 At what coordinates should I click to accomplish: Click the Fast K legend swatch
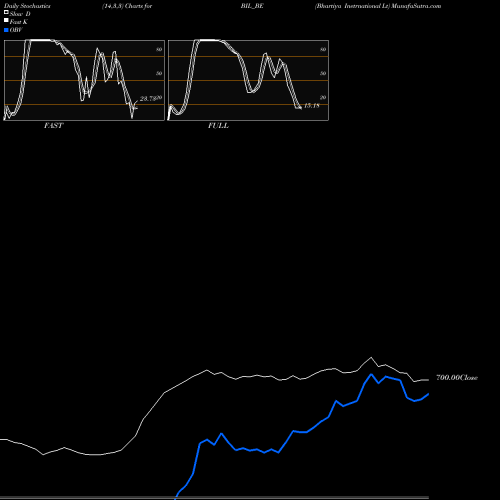pos(6,20)
